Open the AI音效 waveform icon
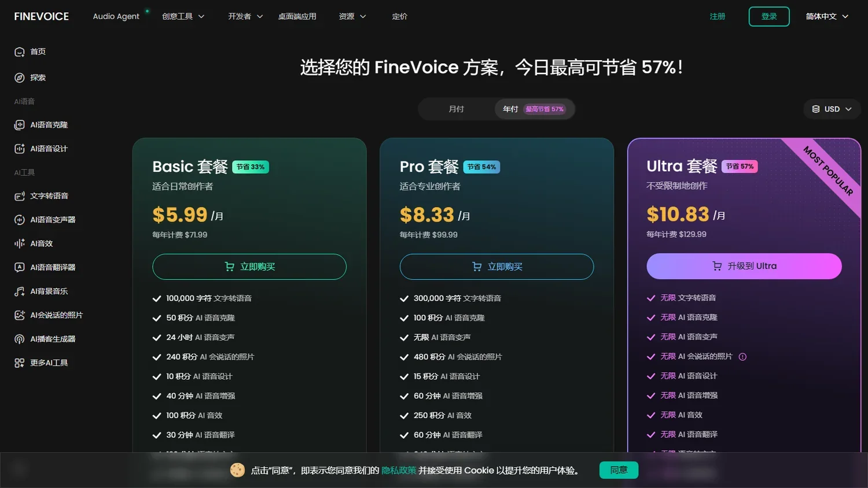The width and height of the screenshot is (868, 488). (x=19, y=243)
